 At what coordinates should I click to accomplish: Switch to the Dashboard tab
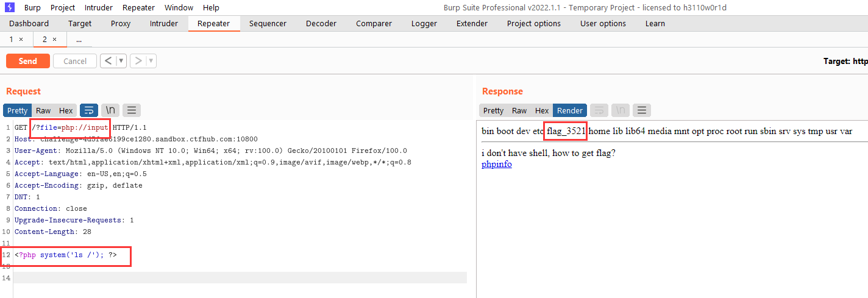(29, 23)
